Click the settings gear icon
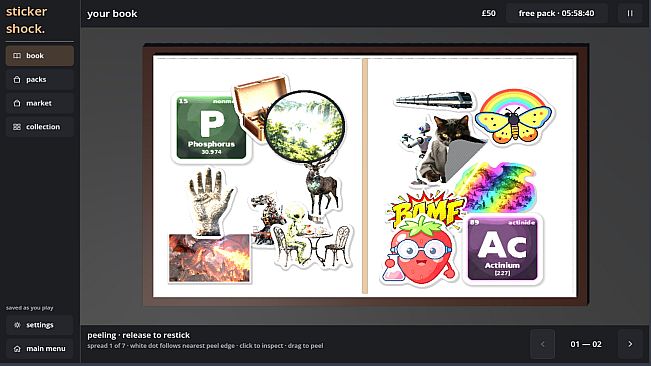Image resolution: width=651 pixels, height=366 pixels. click(x=17, y=325)
